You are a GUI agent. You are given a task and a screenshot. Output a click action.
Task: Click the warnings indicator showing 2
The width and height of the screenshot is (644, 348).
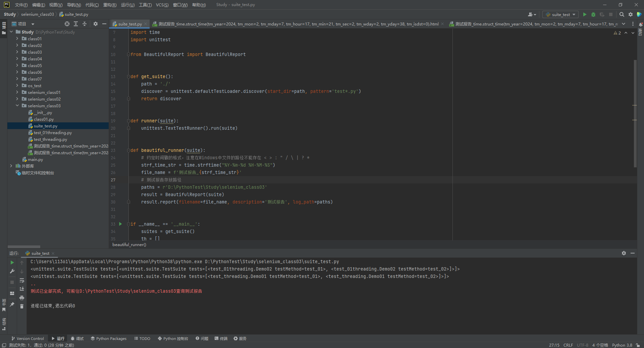(617, 33)
